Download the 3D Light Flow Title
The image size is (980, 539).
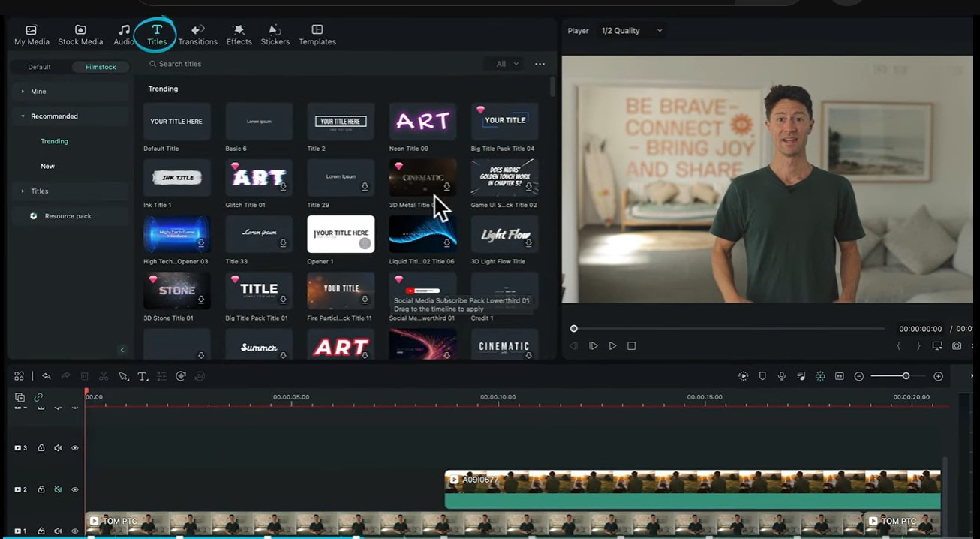click(528, 242)
